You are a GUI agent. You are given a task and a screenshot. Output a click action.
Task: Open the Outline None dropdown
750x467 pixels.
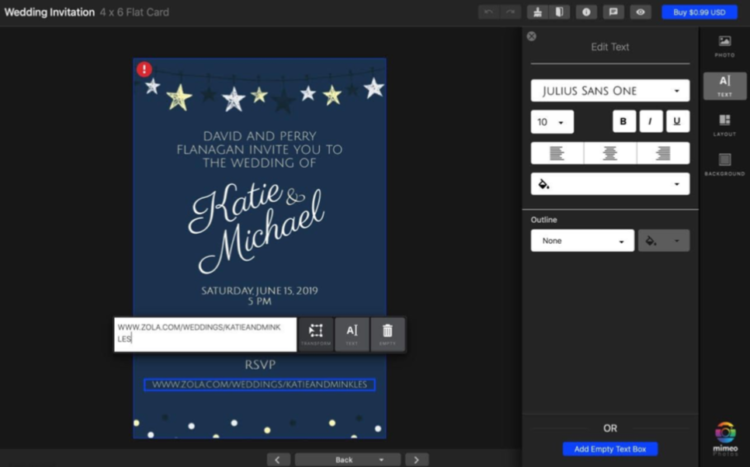[x=582, y=241]
